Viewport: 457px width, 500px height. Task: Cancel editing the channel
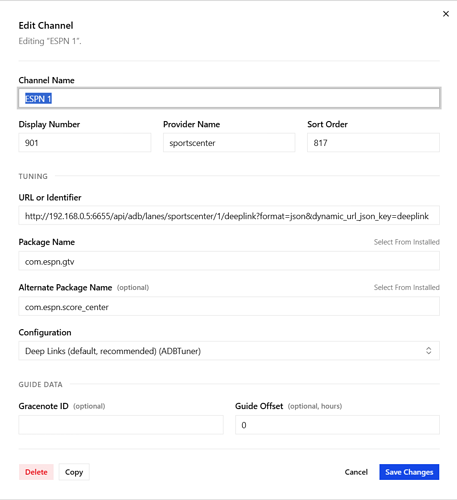pyautogui.click(x=356, y=472)
